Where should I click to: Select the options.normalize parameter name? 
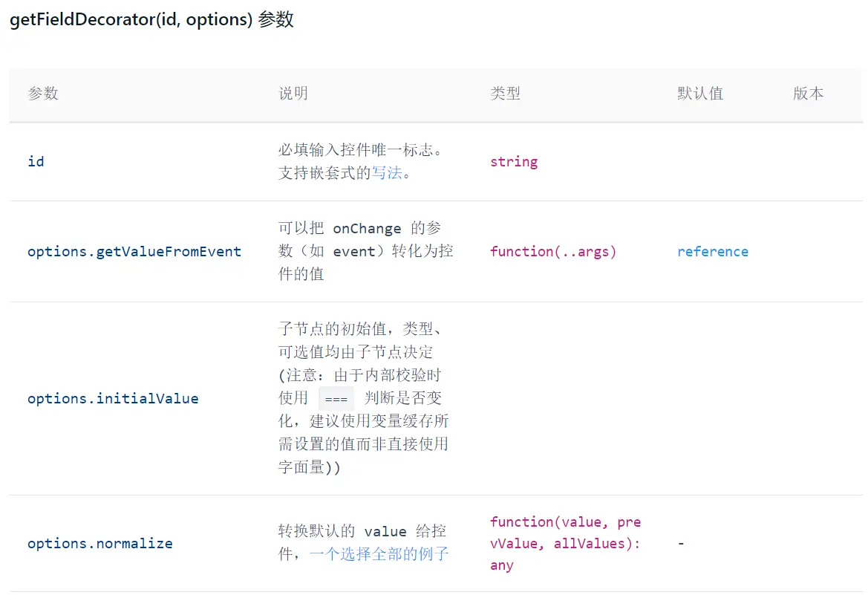(x=99, y=543)
